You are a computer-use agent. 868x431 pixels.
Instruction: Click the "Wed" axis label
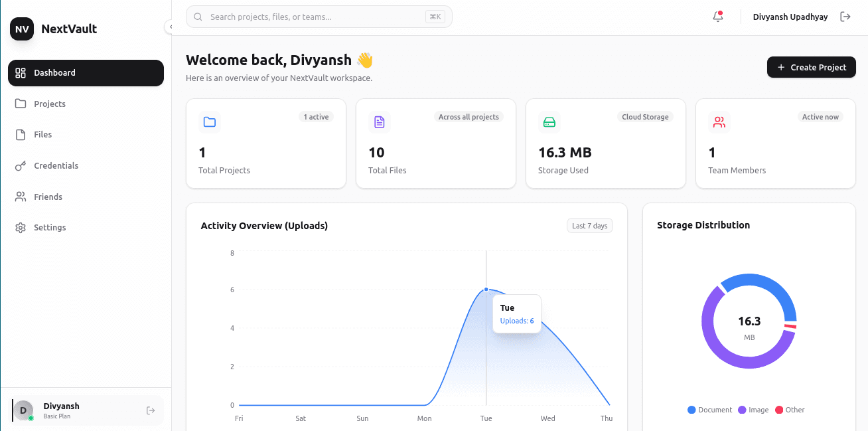pyautogui.click(x=548, y=418)
